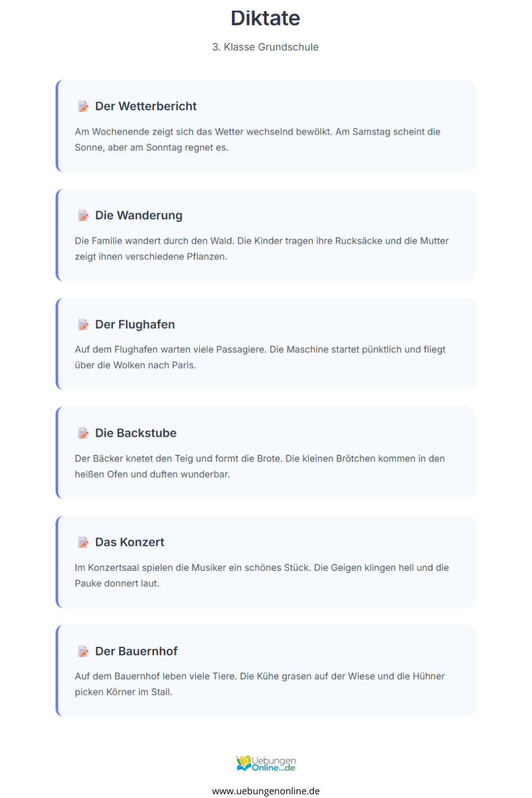The width and height of the screenshot is (532, 798).
Task: Click the Backstube text about Brötchen
Action: coord(260,466)
